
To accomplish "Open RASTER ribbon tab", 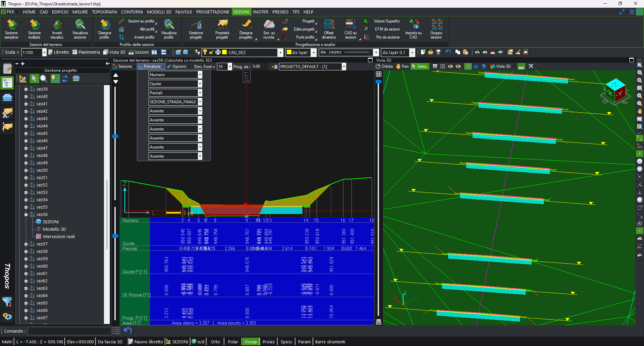I will point(261,12).
